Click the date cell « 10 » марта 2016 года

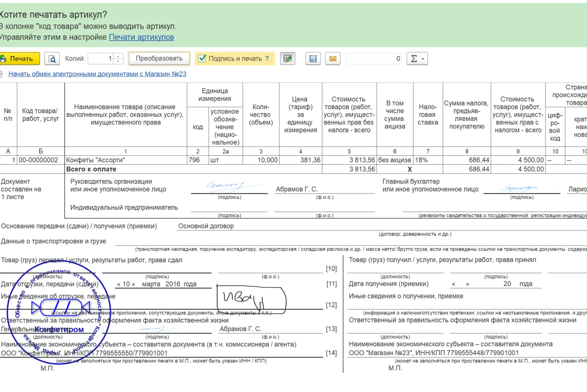[157, 284]
